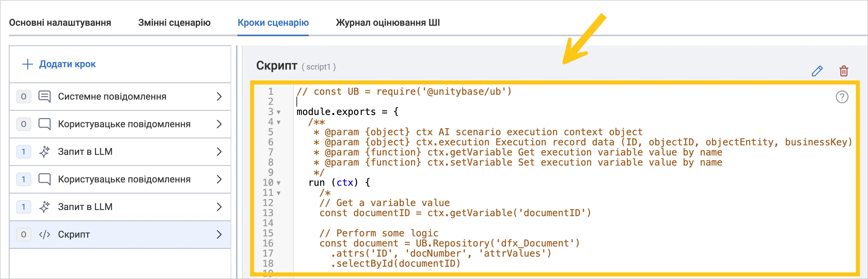Screen dimensions: 868x279
Task: Expand the first Користувацьке повідомлення chevron
Action: [x=219, y=124]
